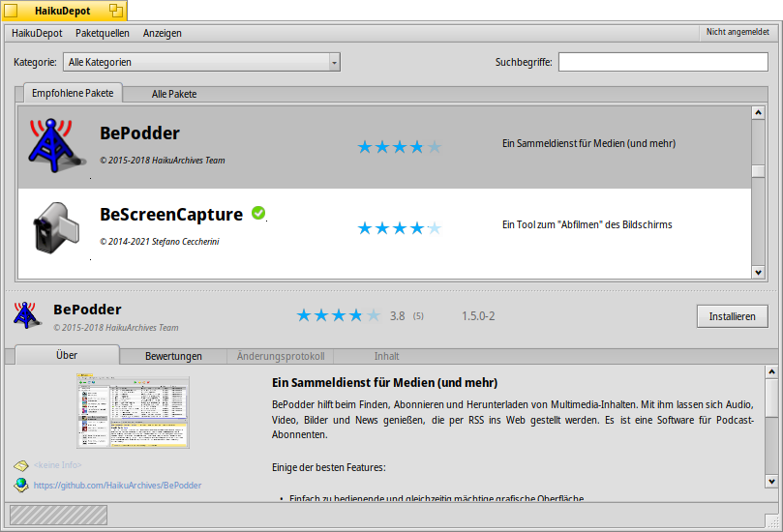Open the Anzeigen menu

tap(163, 34)
